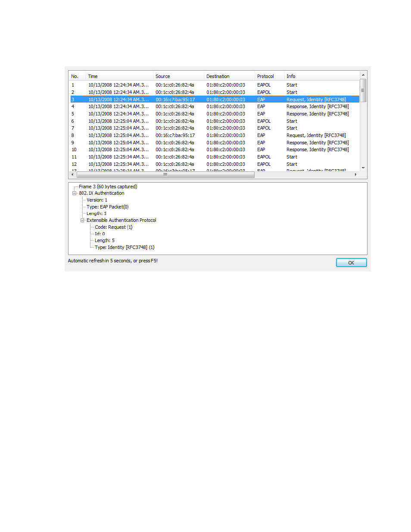Sort packets by the Time column header

pyautogui.click(x=119, y=76)
